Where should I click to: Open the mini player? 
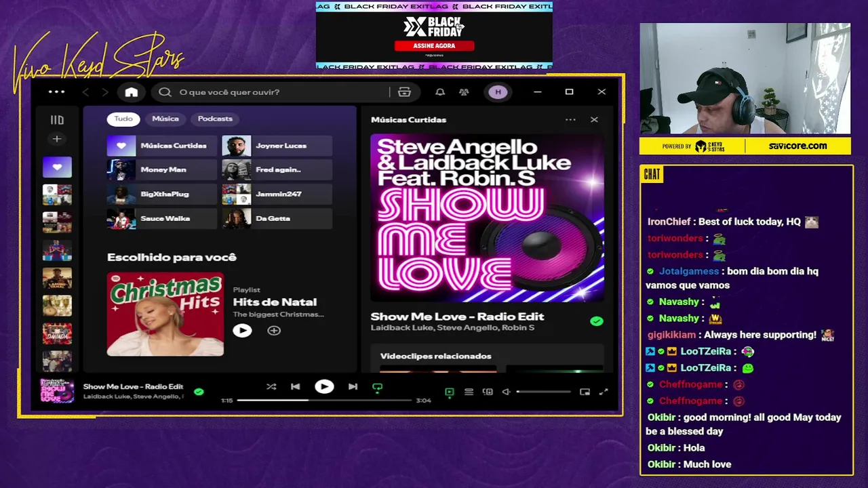coord(585,392)
